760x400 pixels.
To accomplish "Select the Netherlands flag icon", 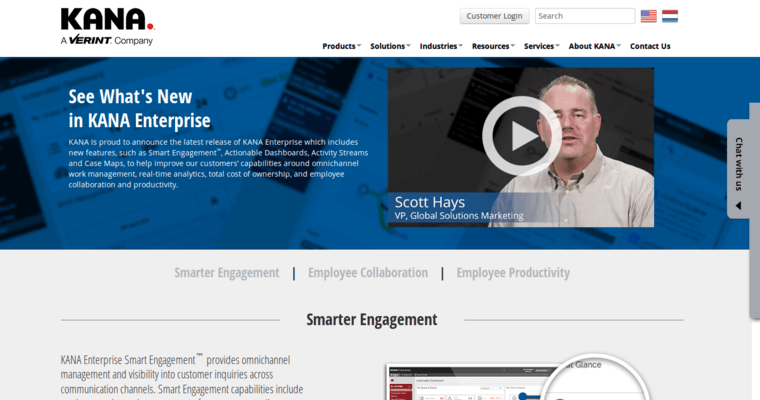I will [x=670, y=16].
